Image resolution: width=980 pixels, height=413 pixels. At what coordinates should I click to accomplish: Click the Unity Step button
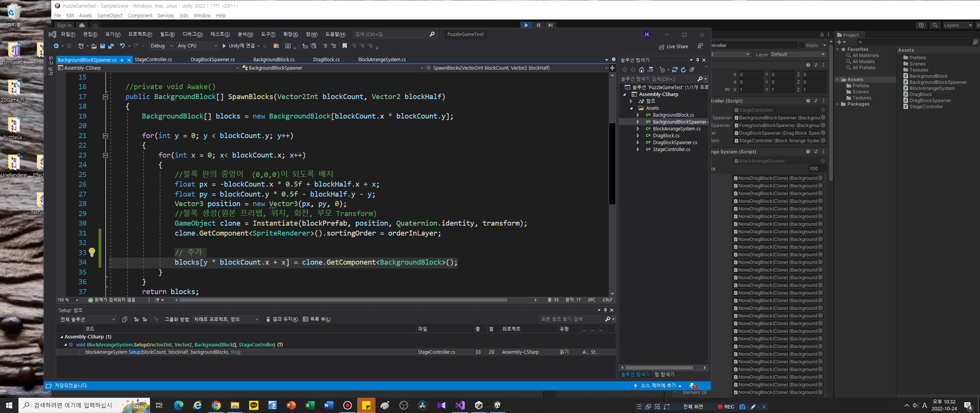click(x=550, y=25)
